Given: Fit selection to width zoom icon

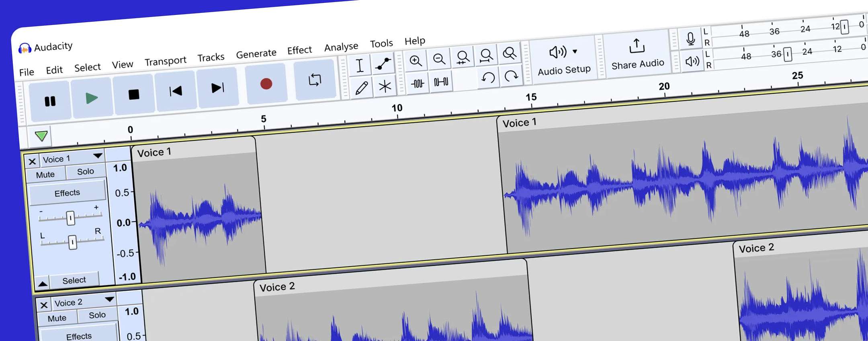Looking at the screenshot, I should click(x=463, y=57).
